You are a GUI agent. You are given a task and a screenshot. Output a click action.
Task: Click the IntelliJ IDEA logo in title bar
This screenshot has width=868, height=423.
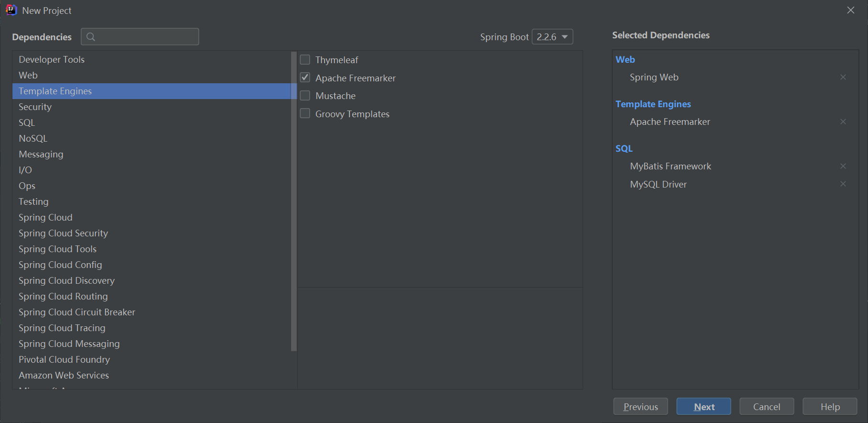pyautogui.click(x=11, y=10)
